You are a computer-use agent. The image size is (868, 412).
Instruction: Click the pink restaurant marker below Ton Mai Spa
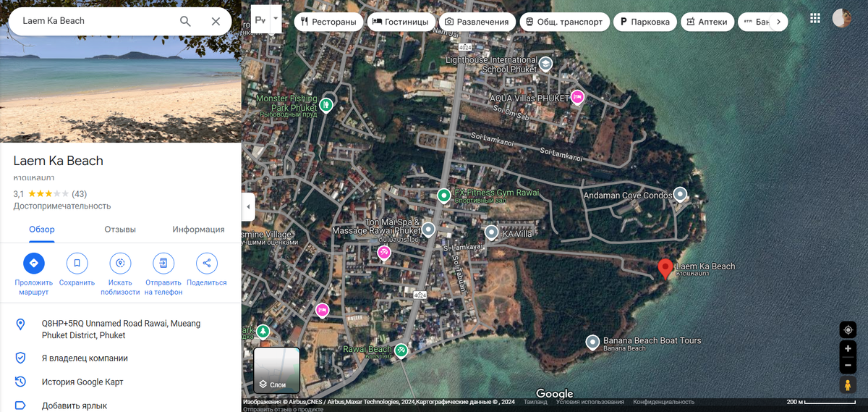click(x=384, y=252)
